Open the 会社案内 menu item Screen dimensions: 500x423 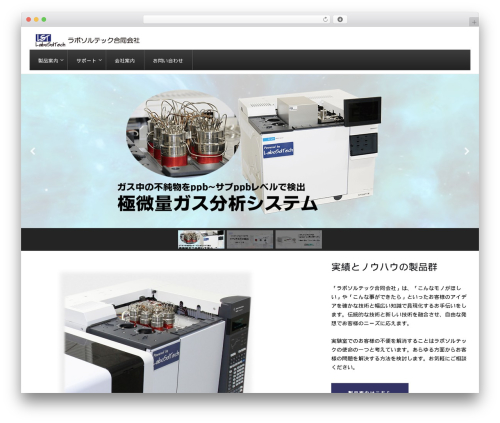click(125, 60)
